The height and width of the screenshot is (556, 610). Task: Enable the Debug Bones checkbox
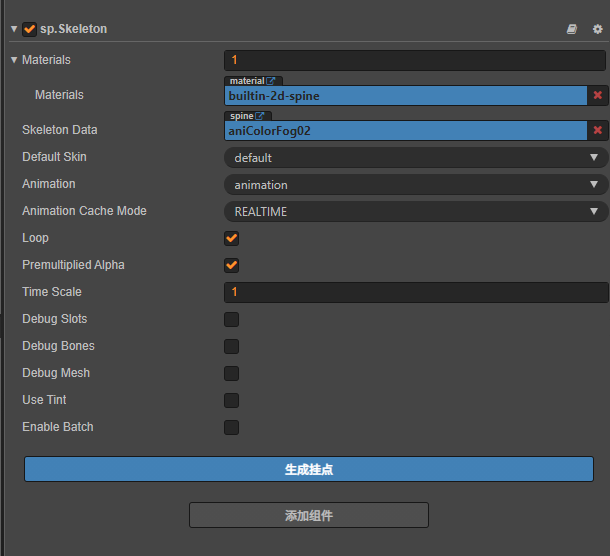[x=231, y=346]
